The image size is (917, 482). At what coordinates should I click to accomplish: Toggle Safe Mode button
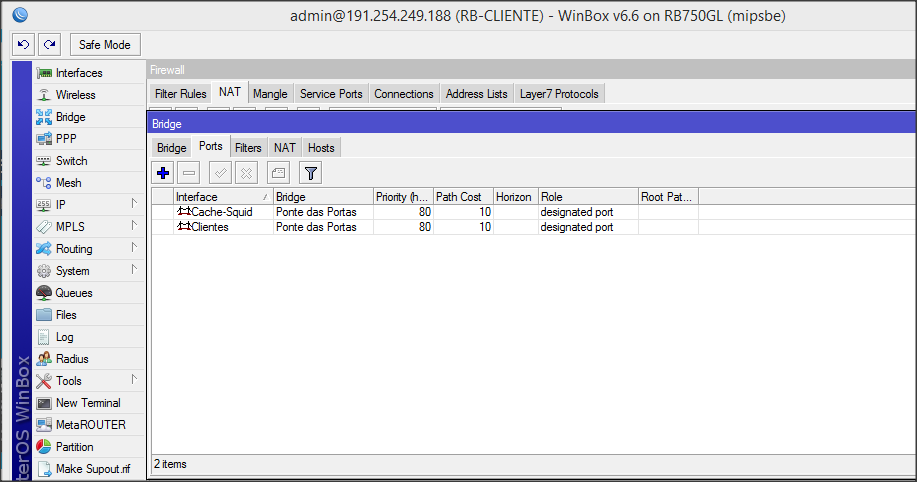point(105,44)
